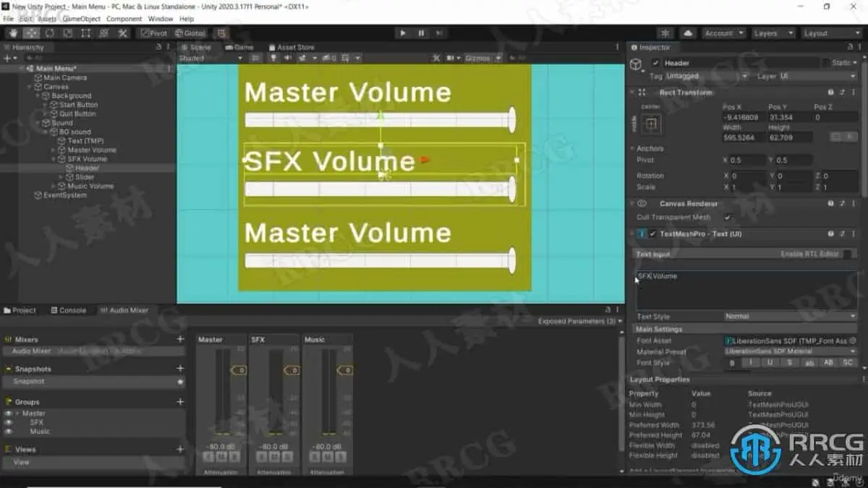Select the Move tool
This screenshot has height=488, width=868.
point(31,33)
